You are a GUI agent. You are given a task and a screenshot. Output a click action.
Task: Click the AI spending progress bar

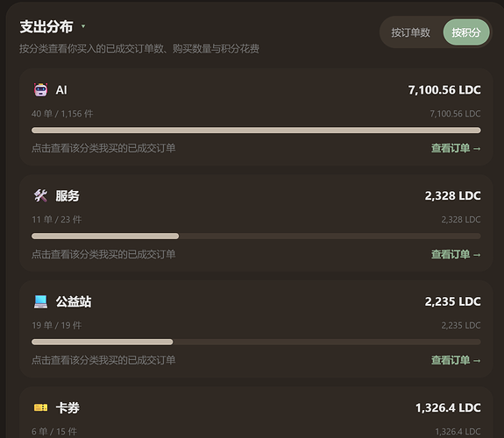click(x=256, y=131)
